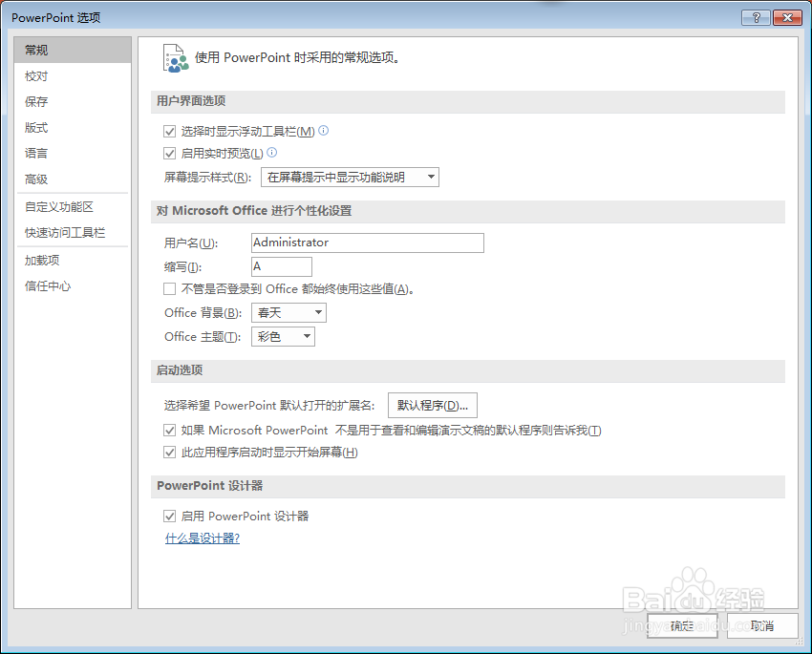
Task: Open the 快速访问工具栏 category
Action: [73, 233]
